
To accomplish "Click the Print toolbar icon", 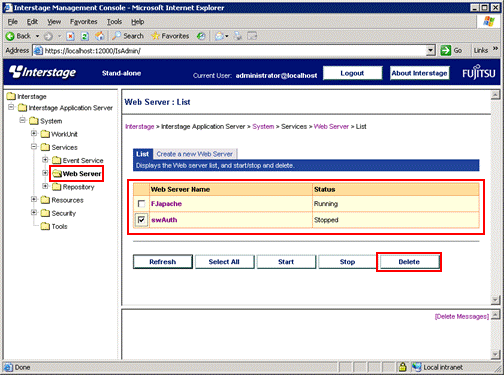I will [x=238, y=36].
